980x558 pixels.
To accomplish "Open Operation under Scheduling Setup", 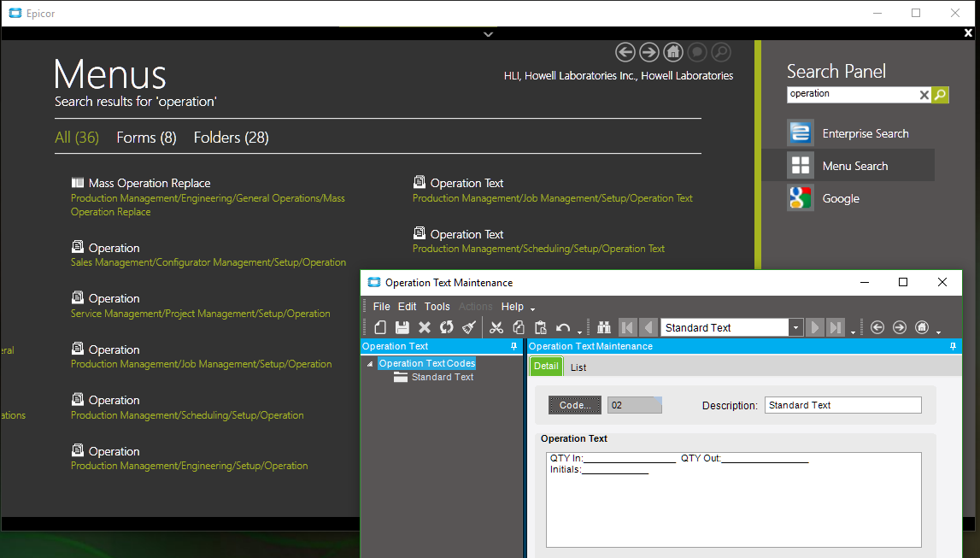I will 114,401.
